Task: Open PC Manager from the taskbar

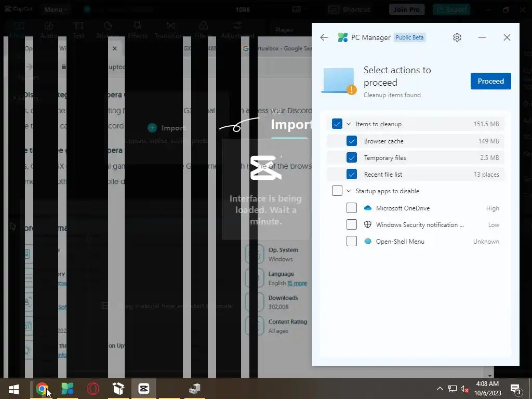Action: coord(67,389)
